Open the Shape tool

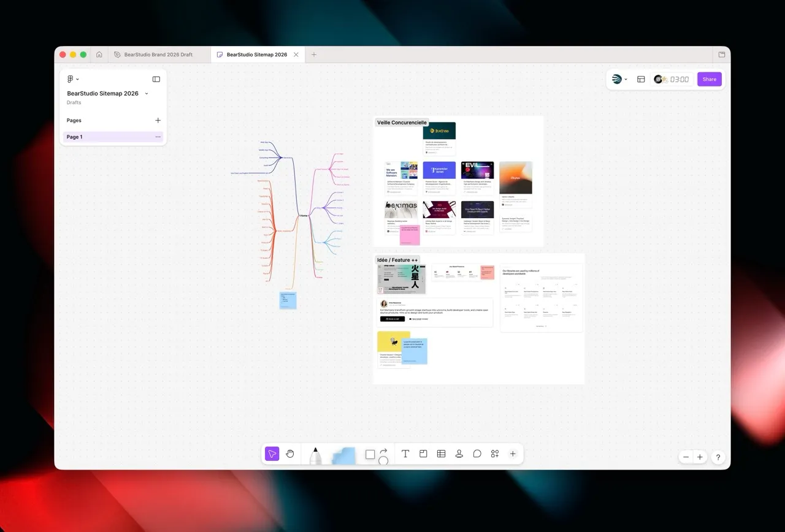pyautogui.click(x=370, y=454)
